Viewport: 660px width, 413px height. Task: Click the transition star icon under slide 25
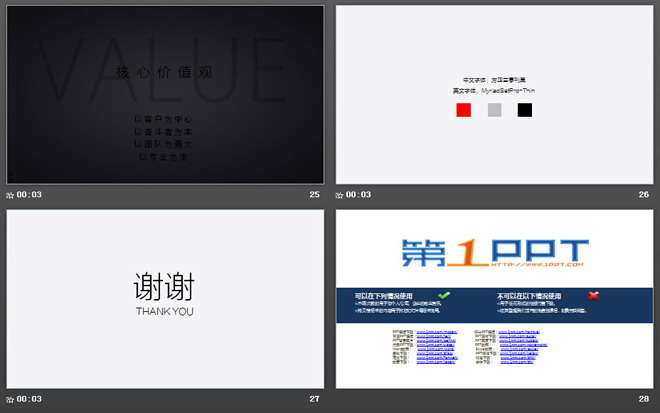(10, 195)
